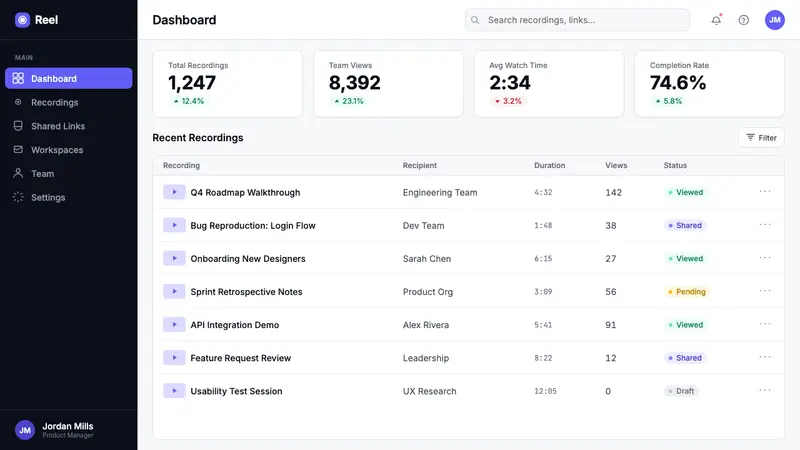Viewport: 800px width, 450px height.
Task: Open Recordings in the sidebar
Action: click(68, 102)
